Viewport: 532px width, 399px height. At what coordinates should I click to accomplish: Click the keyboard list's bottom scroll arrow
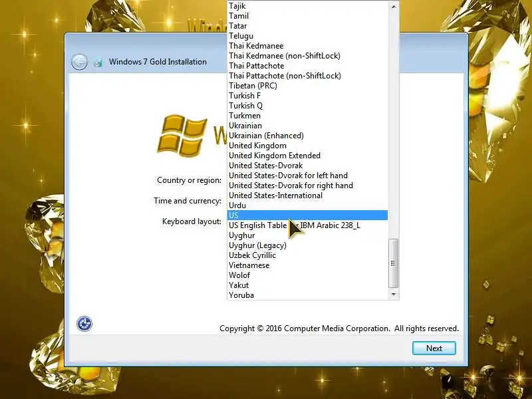click(x=393, y=294)
